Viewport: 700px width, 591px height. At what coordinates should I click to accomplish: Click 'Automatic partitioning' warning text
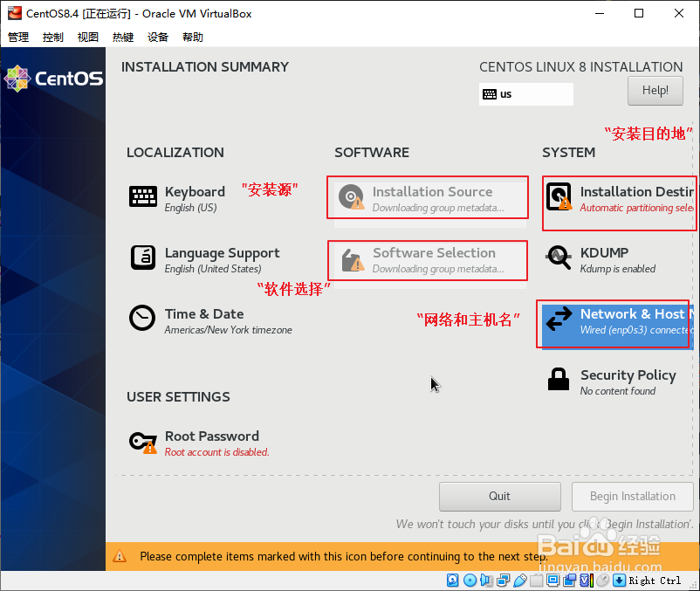tap(636, 208)
